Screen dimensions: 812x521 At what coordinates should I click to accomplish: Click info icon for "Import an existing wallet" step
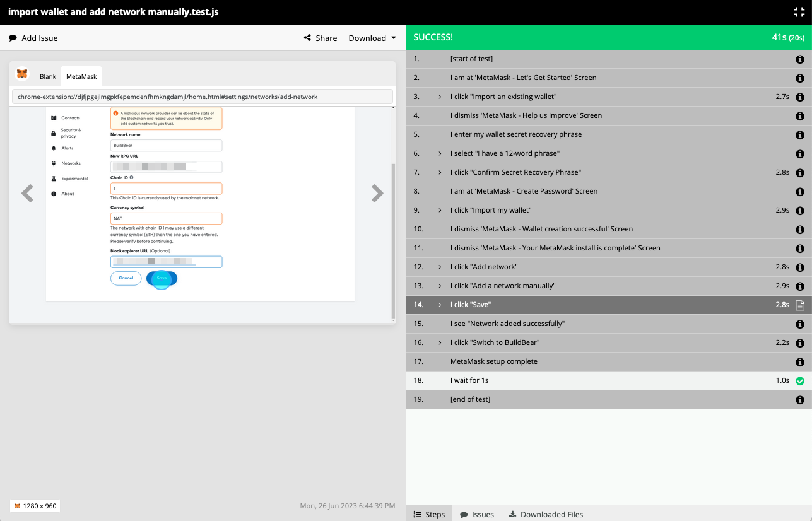pyautogui.click(x=799, y=97)
